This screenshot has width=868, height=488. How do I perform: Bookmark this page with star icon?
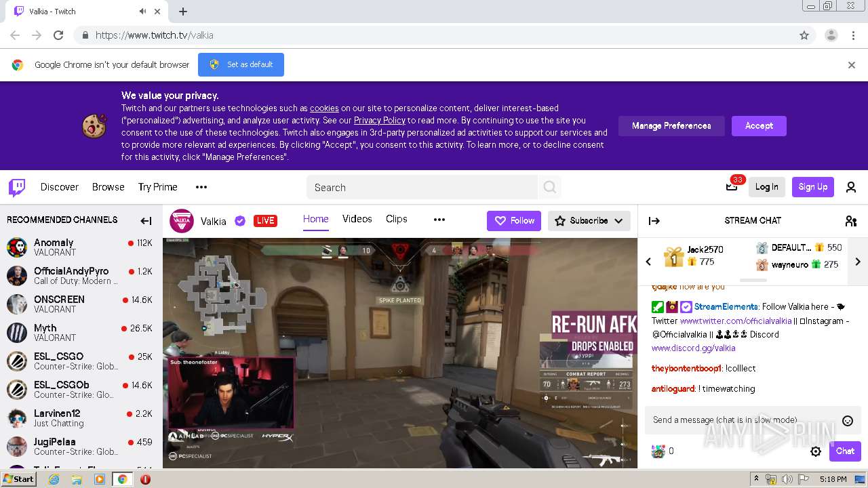tap(804, 35)
